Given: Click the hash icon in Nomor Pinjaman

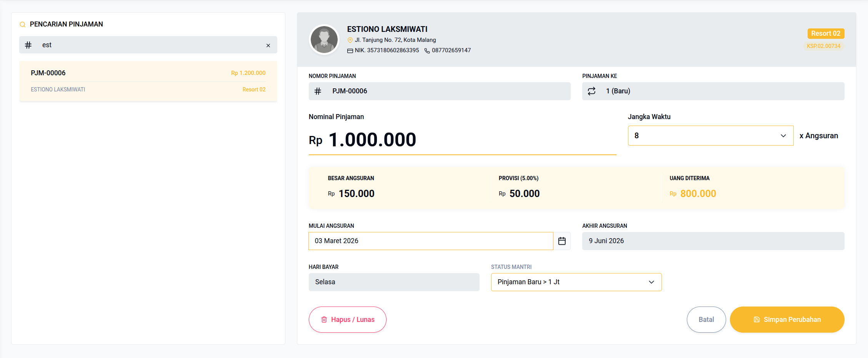Looking at the screenshot, I should click(318, 91).
